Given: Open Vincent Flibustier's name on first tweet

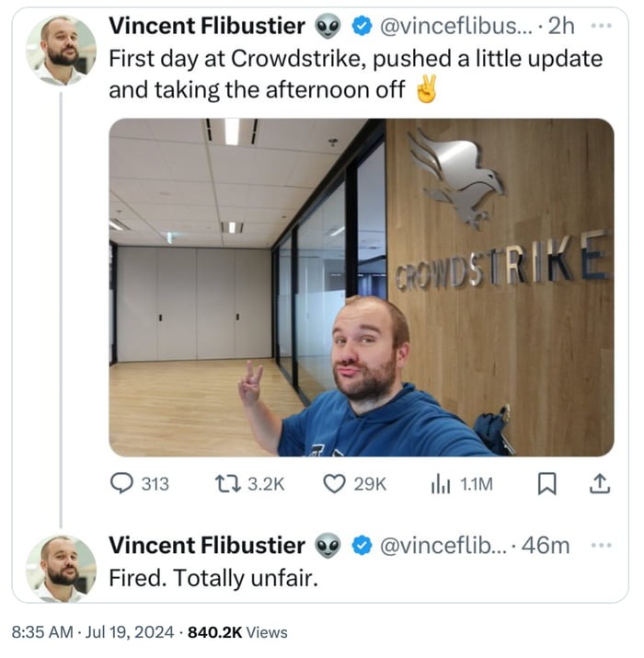Looking at the screenshot, I should (x=207, y=26).
